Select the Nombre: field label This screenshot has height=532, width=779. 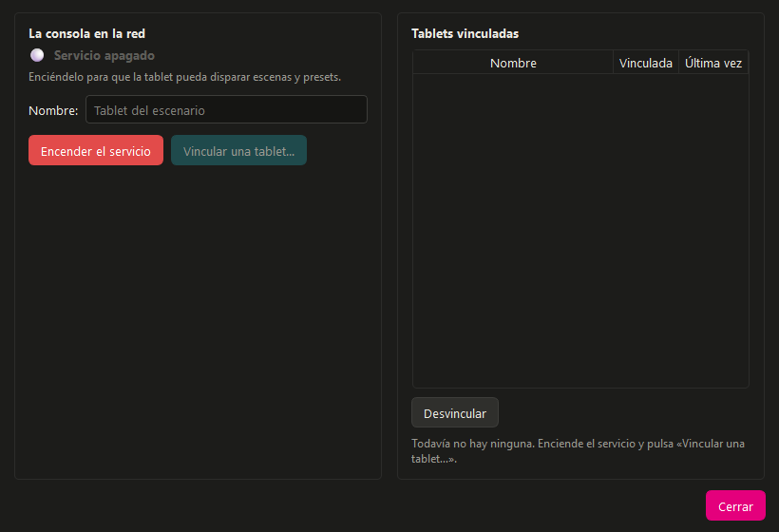click(53, 110)
